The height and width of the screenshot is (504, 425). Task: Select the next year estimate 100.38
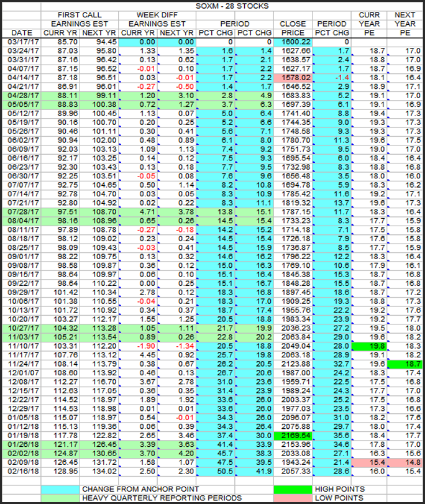pos(99,105)
